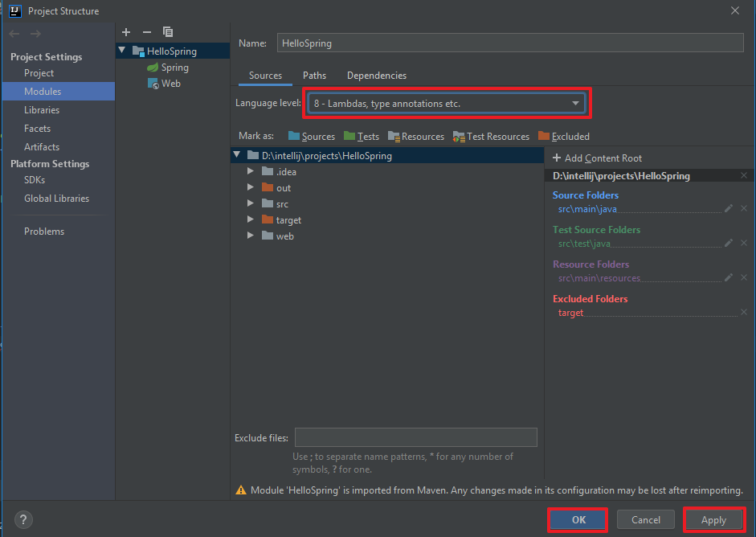
Task: Open Libraries settings
Action: point(42,110)
